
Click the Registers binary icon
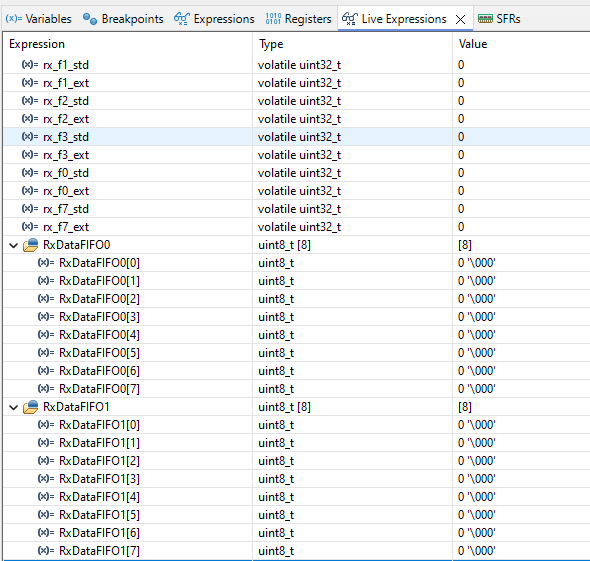click(273, 18)
